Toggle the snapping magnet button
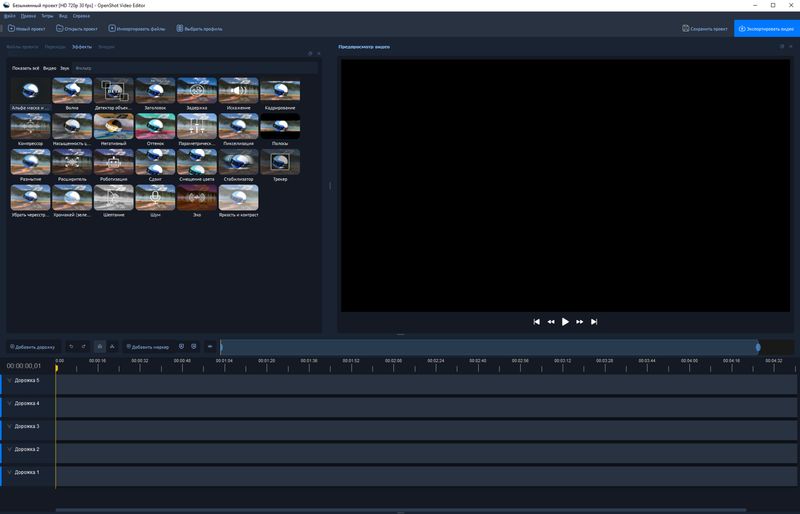This screenshot has width=800, height=514. coord(99,347)
